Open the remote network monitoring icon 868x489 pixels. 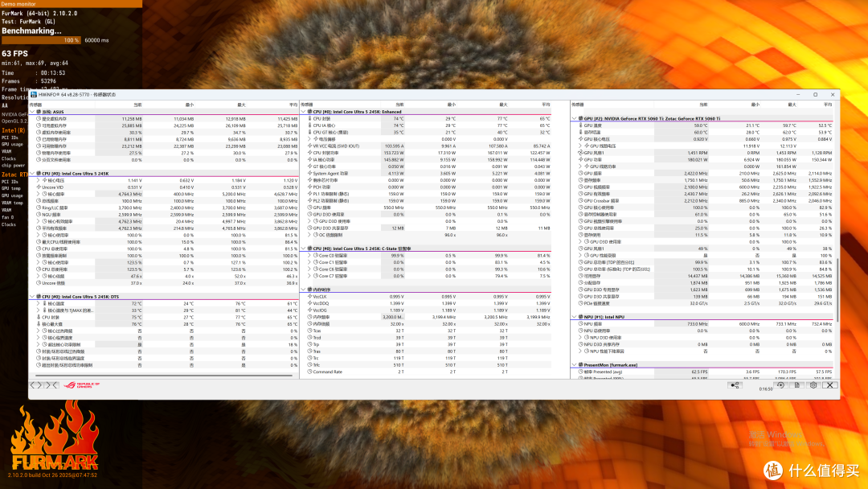coord(735,385)
